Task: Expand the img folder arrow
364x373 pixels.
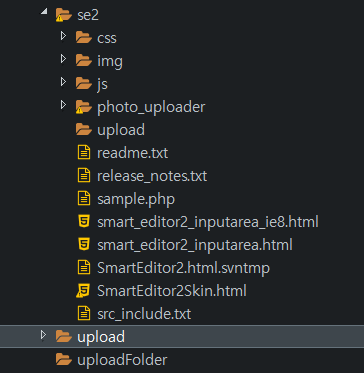Action: click(x=63, y=58)
